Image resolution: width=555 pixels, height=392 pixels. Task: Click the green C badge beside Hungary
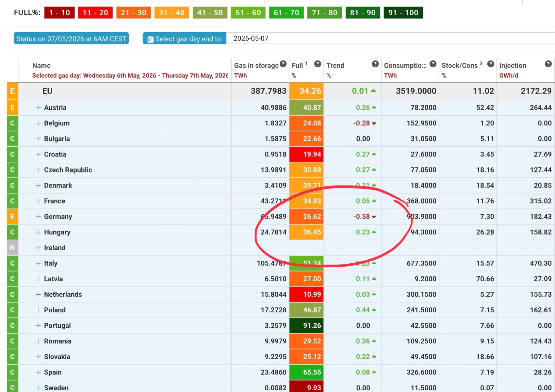pyautogui.click(x=12, y=232)
